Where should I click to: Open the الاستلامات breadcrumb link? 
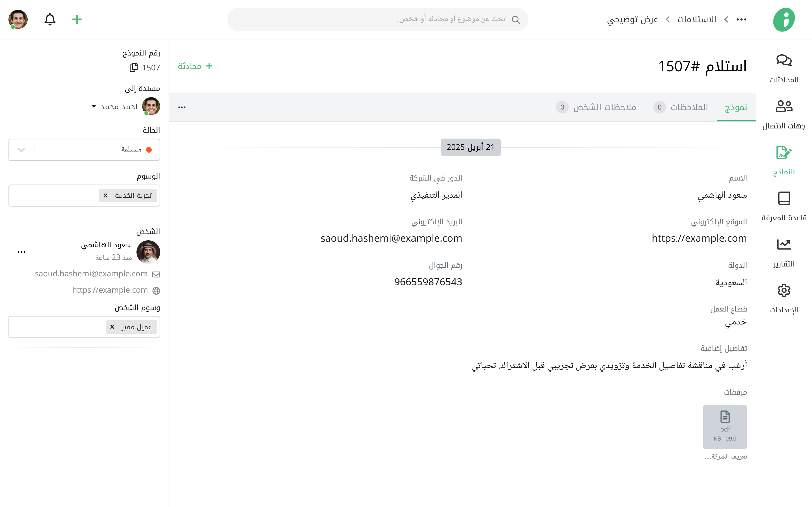click(696, 19)
